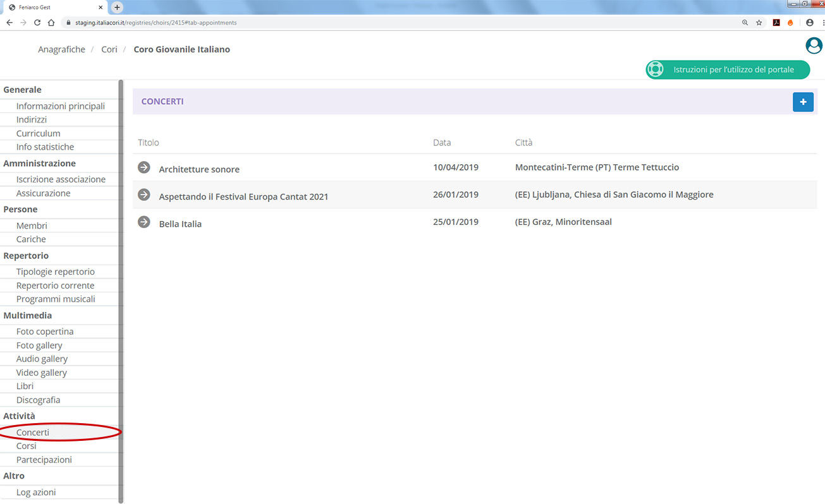Go to browser home icon
The image size is (825, 504).
(51, 23)
